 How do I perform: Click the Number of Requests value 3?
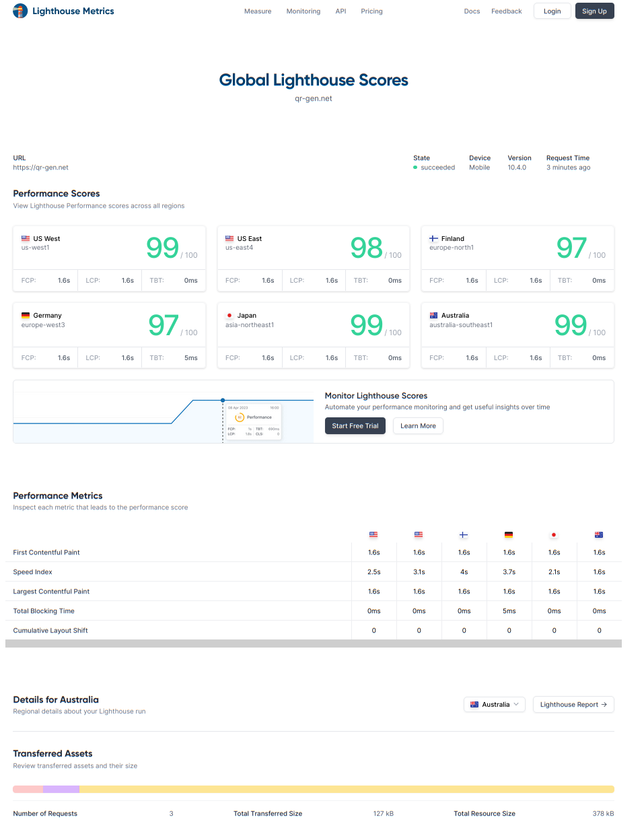point(172,814)
